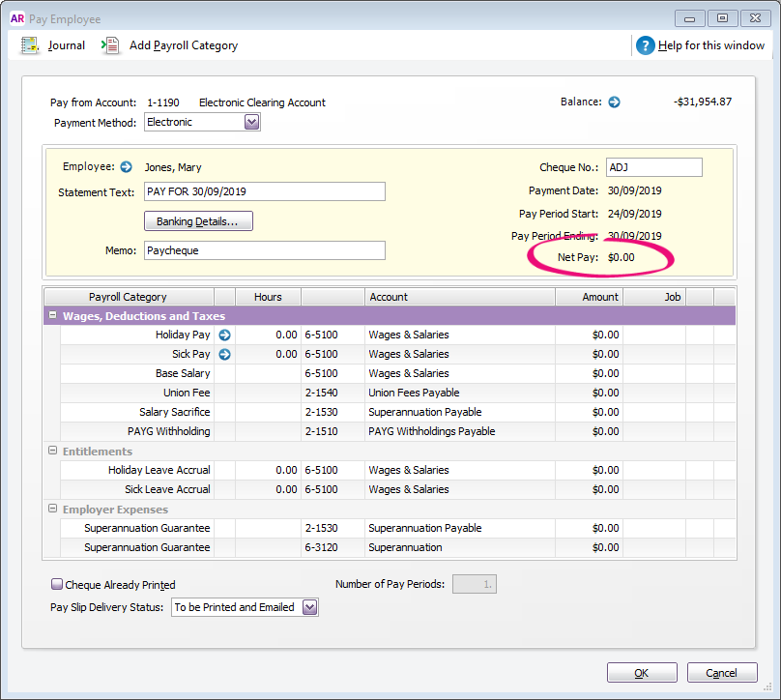Click the OK button
Screen dimensions: 781x700
641,672
